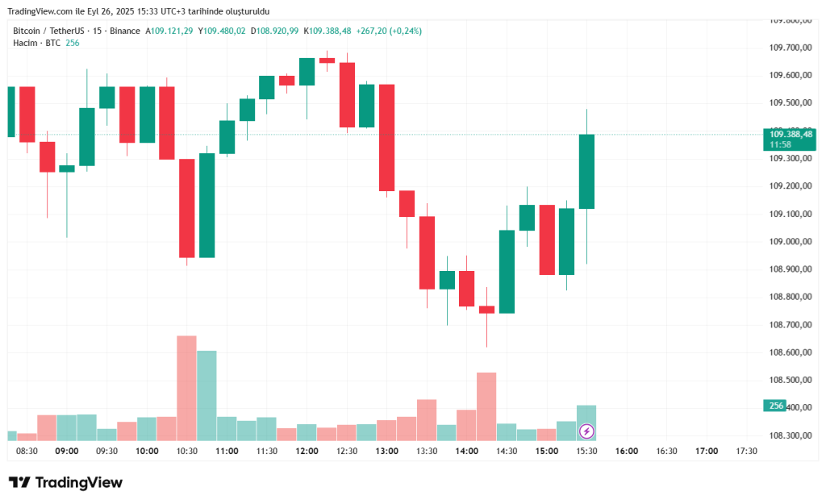Click the purple lightning bolt icon

pos(587,431)
